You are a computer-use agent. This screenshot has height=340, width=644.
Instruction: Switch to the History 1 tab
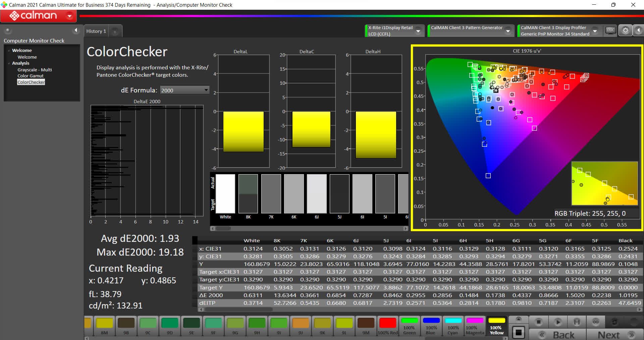(96, 31)
